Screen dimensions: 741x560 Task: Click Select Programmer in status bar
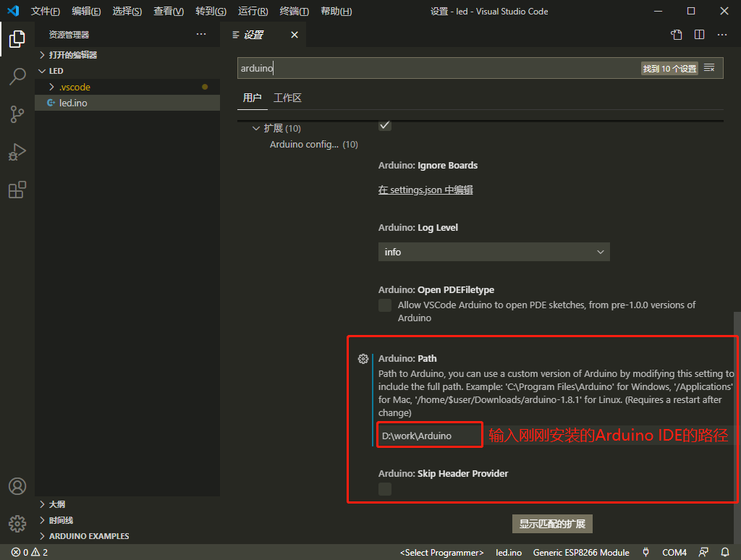[x=442, y=552]
